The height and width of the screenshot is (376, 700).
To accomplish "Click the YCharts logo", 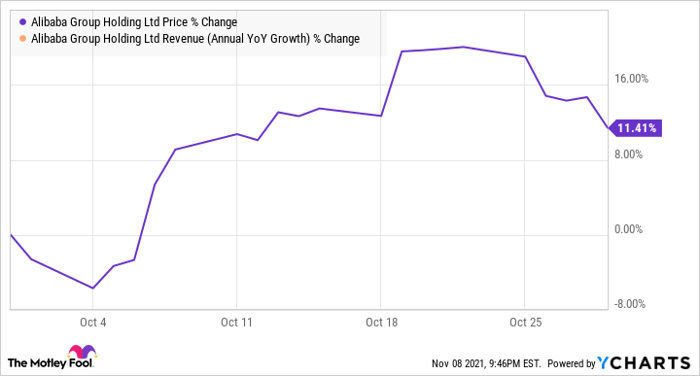I will pyautogui.click(x=644, y=363).
